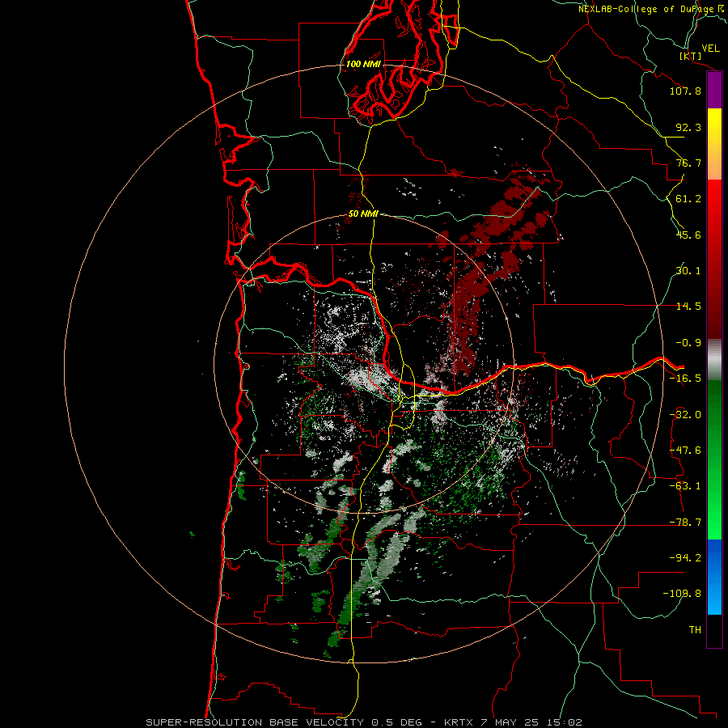This screenshot has width=728, height=728.
Task: Click the "TH" label below the scale
Action: coord(695,630)
